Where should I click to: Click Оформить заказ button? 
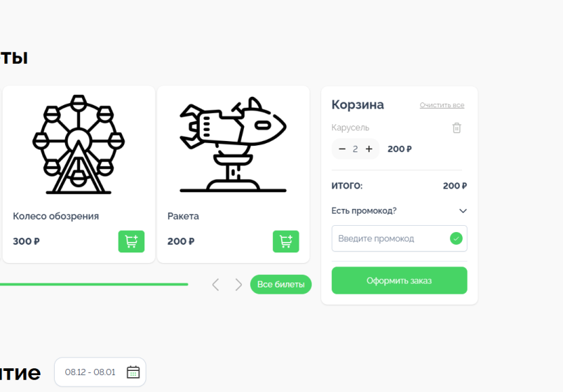point(399,281)
